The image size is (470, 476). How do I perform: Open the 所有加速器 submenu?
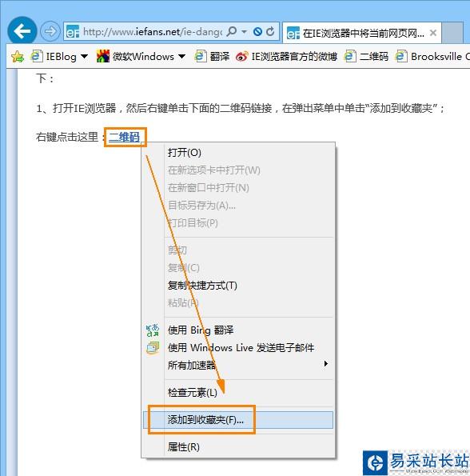click(x=239, y=365)
